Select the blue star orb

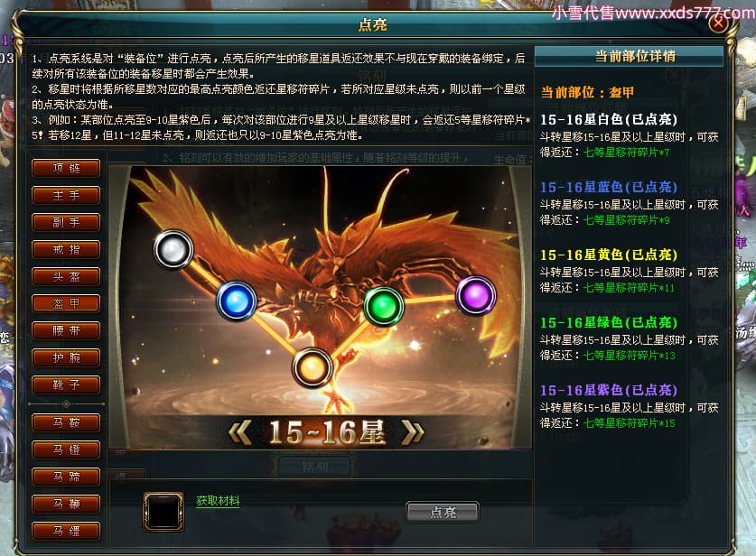click(x=237, y=301)
